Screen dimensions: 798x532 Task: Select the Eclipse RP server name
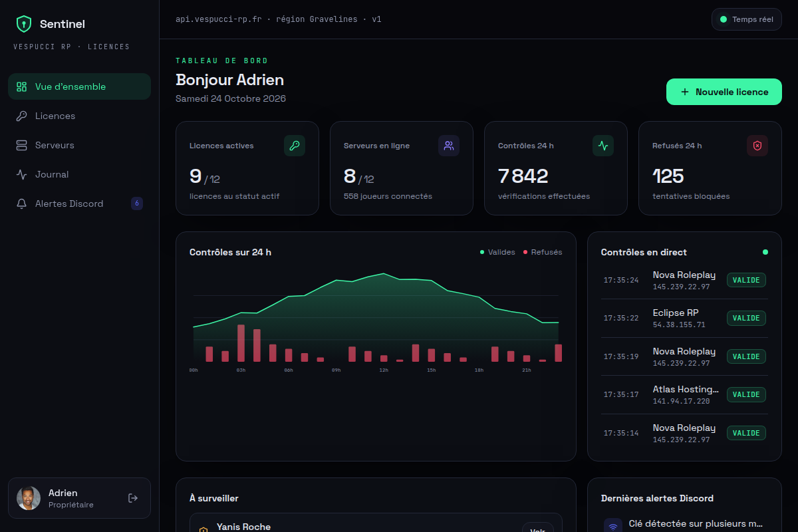tap(676, 313)
